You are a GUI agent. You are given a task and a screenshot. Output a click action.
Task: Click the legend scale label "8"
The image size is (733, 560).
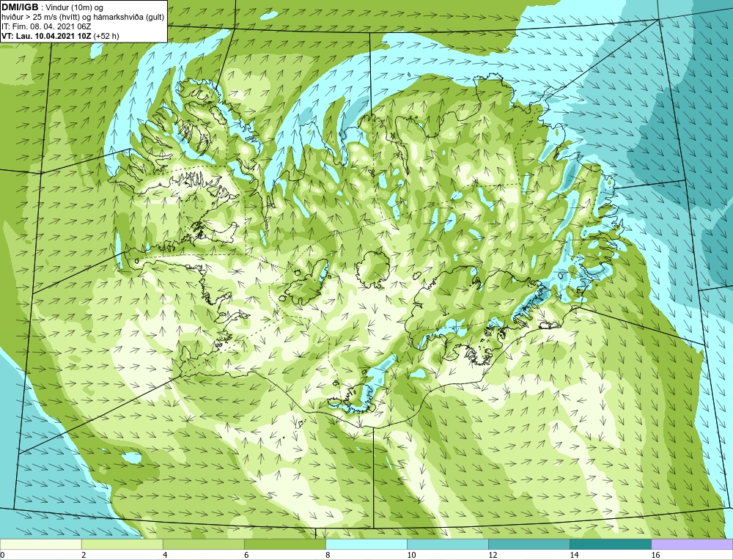pyautogui.click(x=328, y=555)
